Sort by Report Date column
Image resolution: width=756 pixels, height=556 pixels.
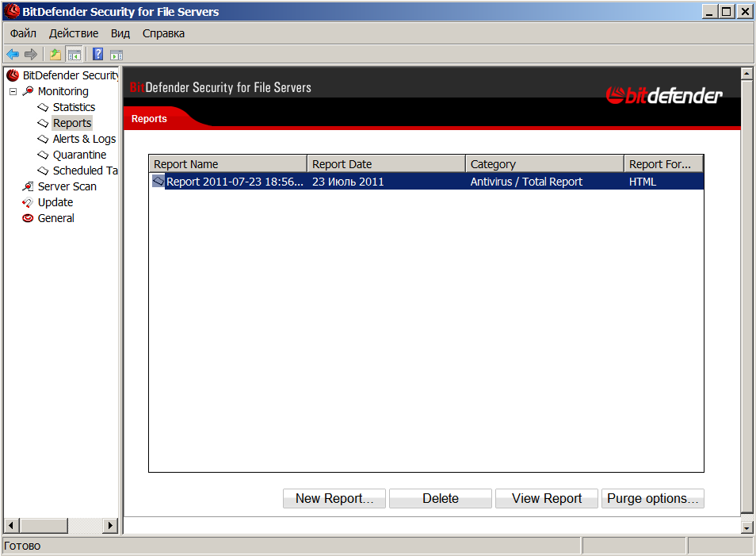point(386,164)
